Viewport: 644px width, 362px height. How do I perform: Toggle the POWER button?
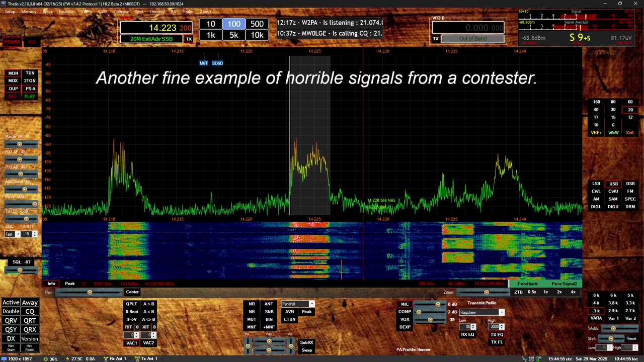12,42
